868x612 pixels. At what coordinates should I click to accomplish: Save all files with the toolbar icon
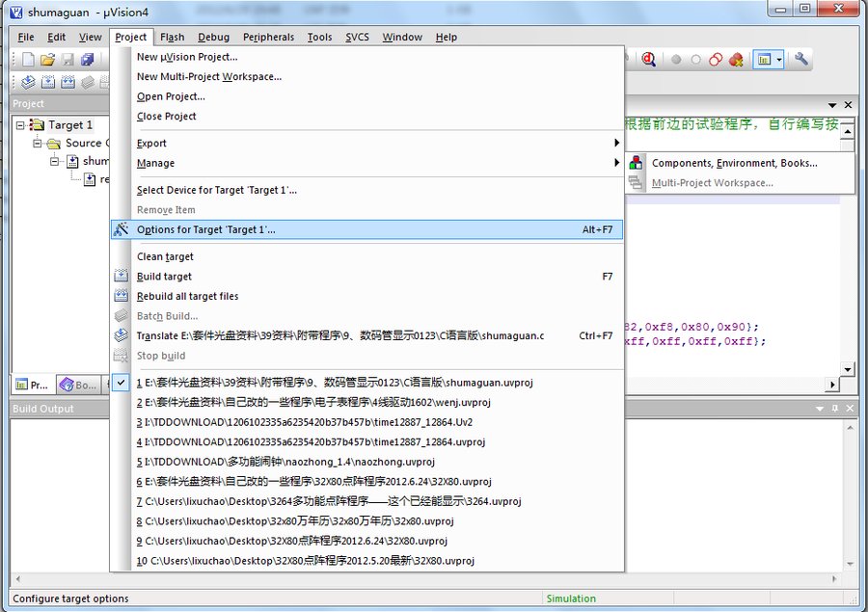[87, 59]
